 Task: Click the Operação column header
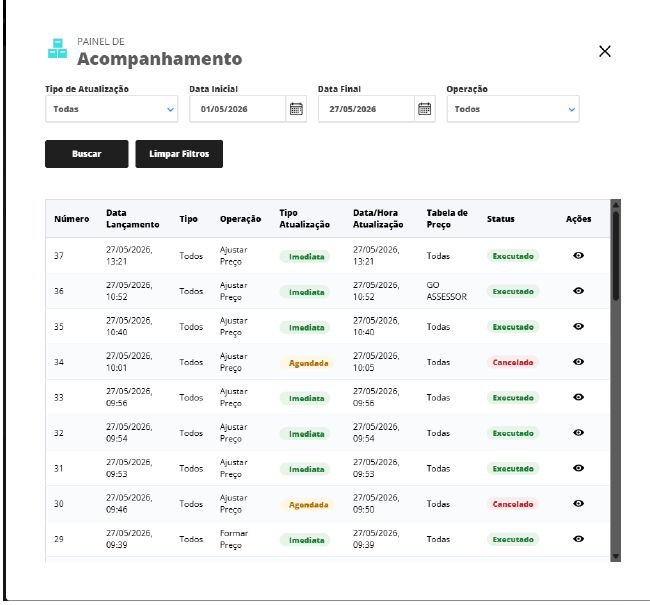coord(240,219)
